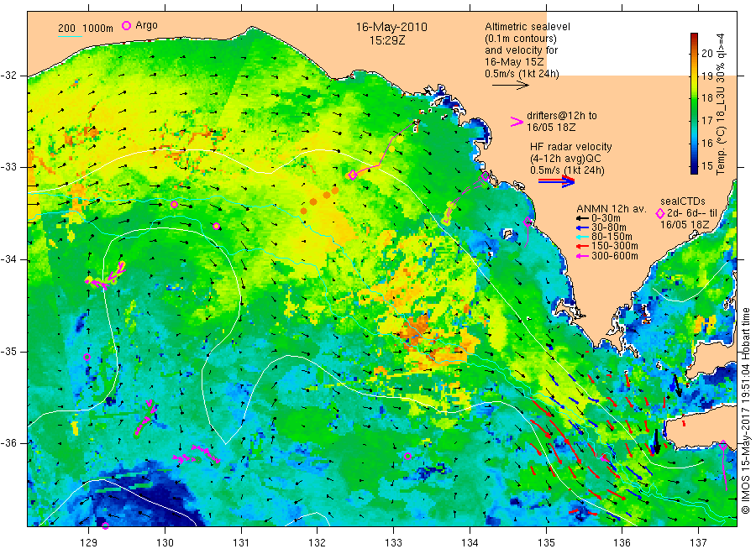Click the '(0.1m contours)' text
This screenshot has height=554, width=756.
pos(521,39)
